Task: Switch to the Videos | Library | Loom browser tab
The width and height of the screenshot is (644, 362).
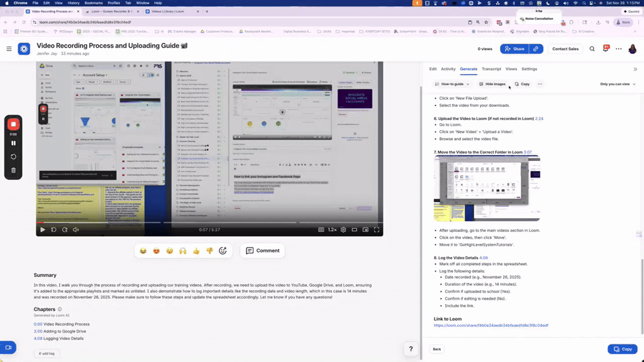Action: pyautogui.click(x=168, y=11)
